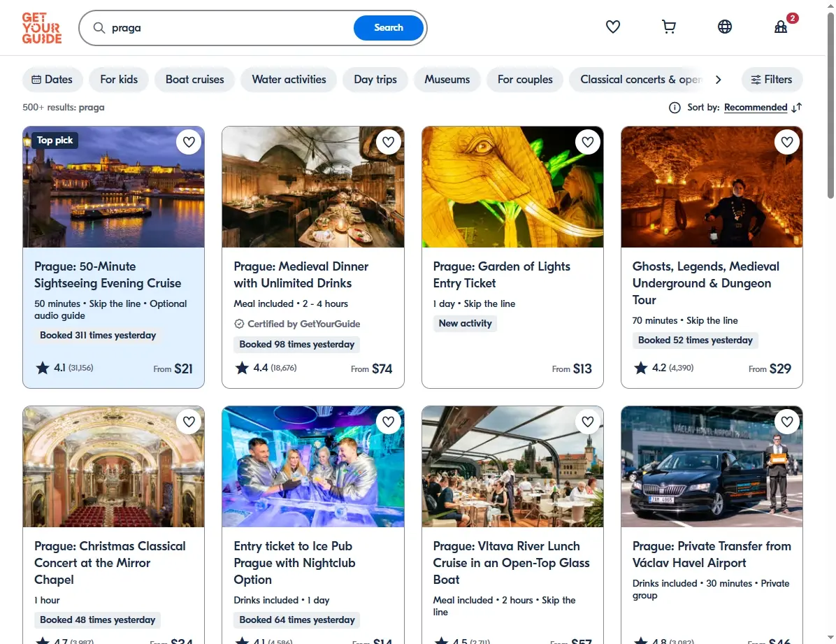This screenshot has height=644, width=836.
Task: Click the sort arrows icon
Action: pos(797,108)
